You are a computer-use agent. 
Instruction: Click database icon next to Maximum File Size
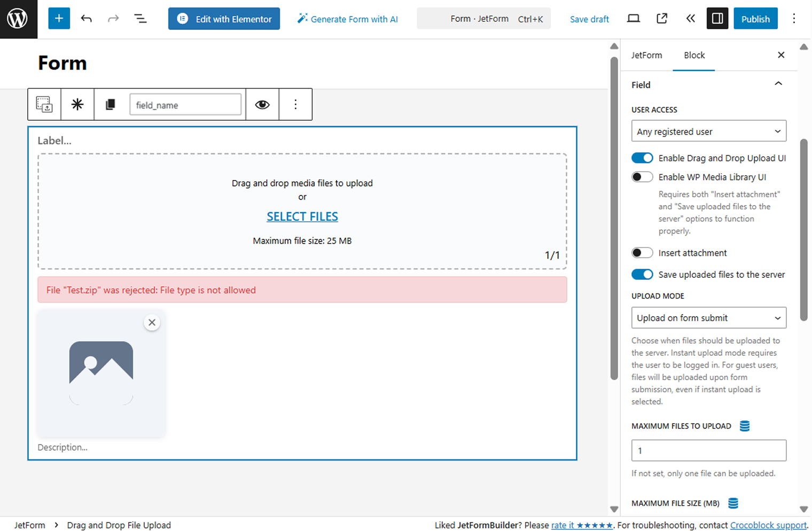click(x=733, y=503)
